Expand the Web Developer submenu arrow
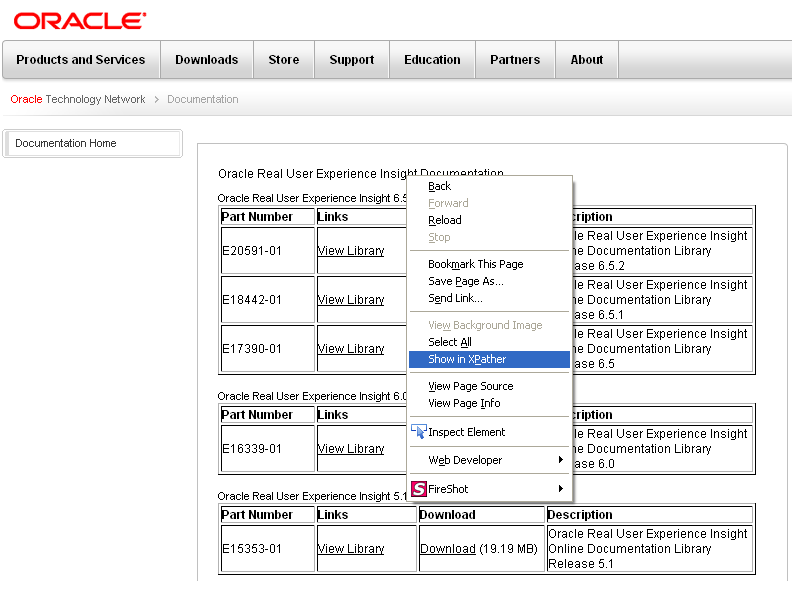The width and height of the screenshot is (792, 595). coord(560,460)
